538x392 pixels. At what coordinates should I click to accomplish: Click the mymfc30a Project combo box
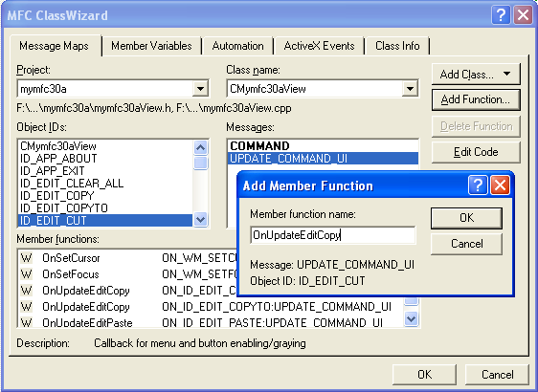(x=113, y=89)
